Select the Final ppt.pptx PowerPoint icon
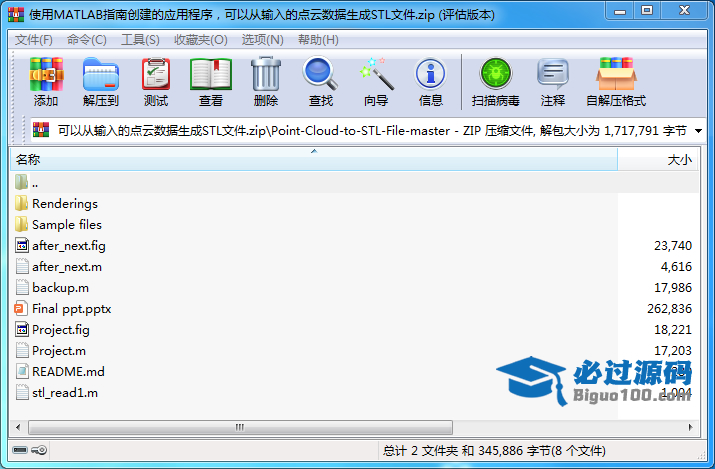This screenshot has height=469, width=715. (x=21, y=309)
